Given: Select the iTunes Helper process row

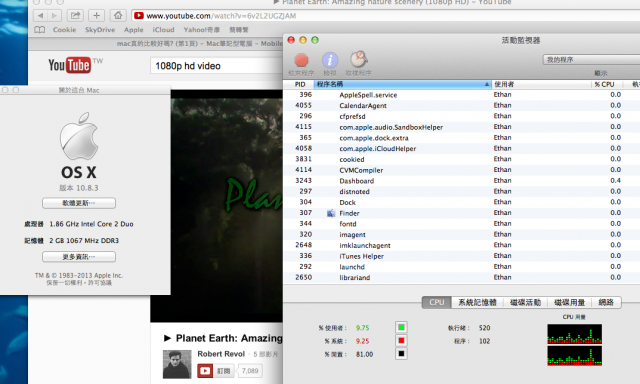Looking at the screenshot, I should (461, 256).
